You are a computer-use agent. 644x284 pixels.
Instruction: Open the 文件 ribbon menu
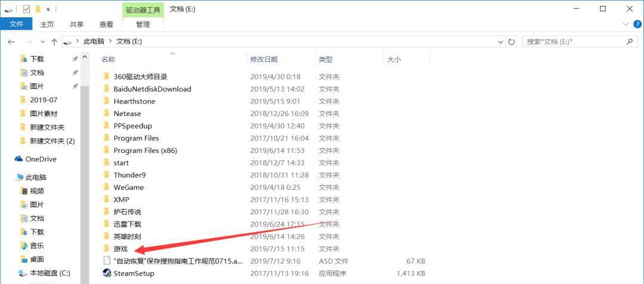[17, 24]
